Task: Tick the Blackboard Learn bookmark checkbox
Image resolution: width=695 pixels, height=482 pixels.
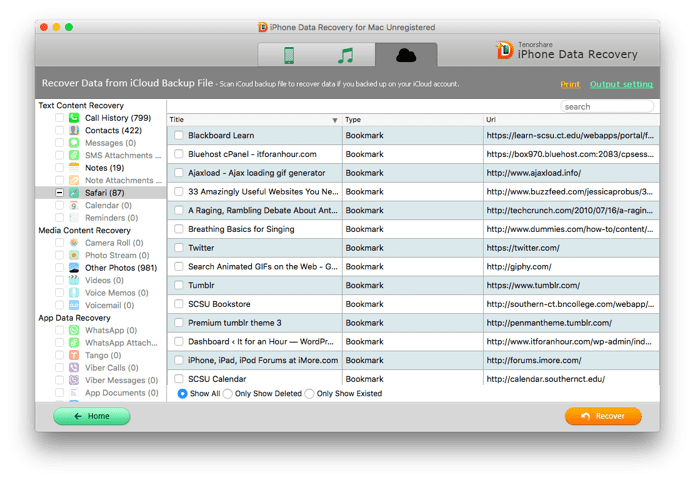Action: pos(179,135)
